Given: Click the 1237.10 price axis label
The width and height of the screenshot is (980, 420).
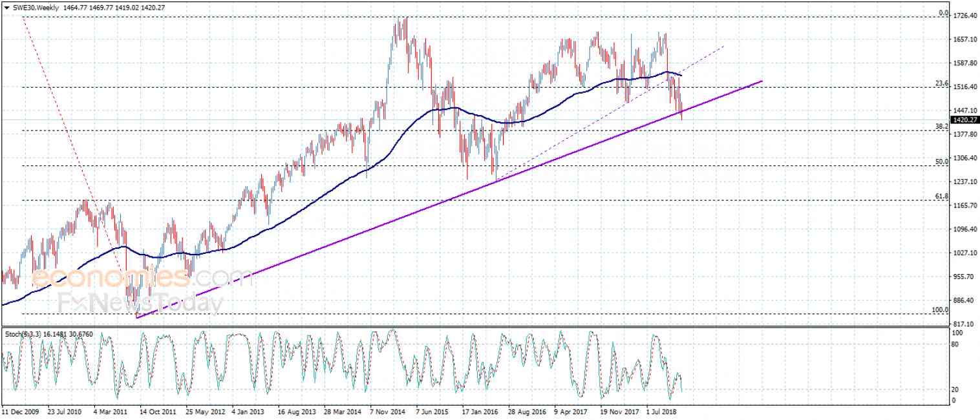Looking at the screenshot, I should 965,182.
